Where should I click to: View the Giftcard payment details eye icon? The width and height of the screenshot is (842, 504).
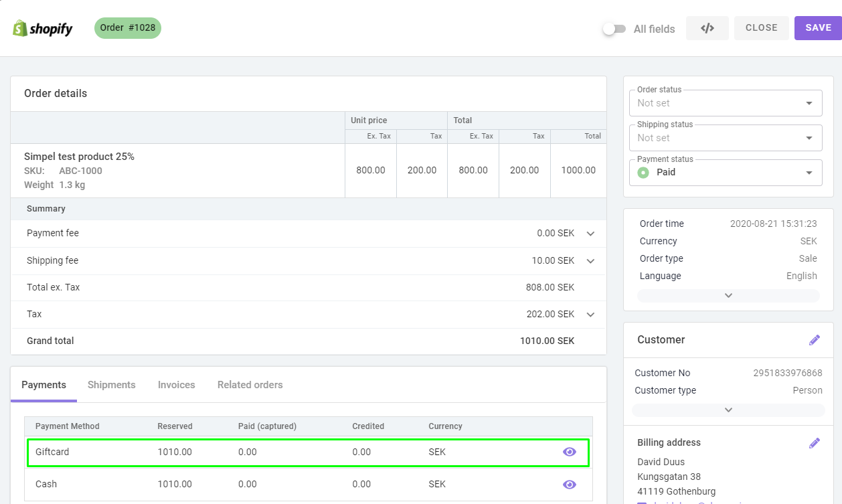[x=570, y=452]
